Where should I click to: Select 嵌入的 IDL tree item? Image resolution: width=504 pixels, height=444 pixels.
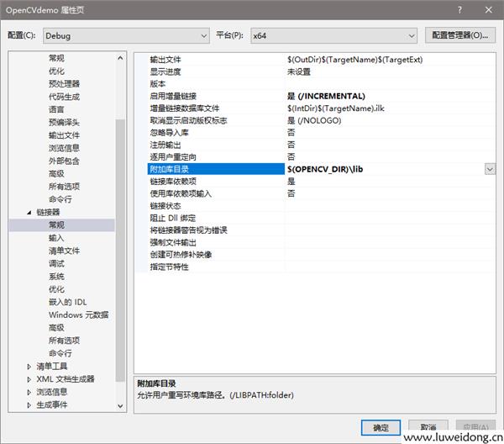click(67, 302)
